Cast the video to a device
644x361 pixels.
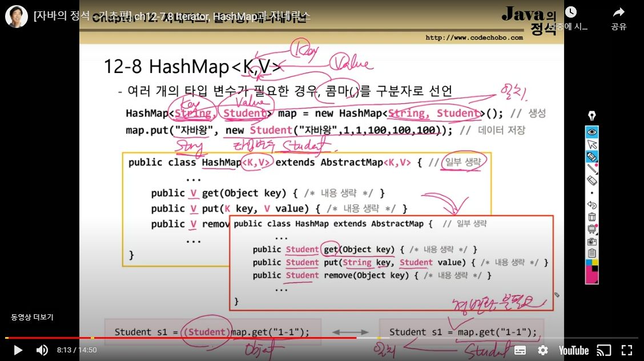point(604,350)
